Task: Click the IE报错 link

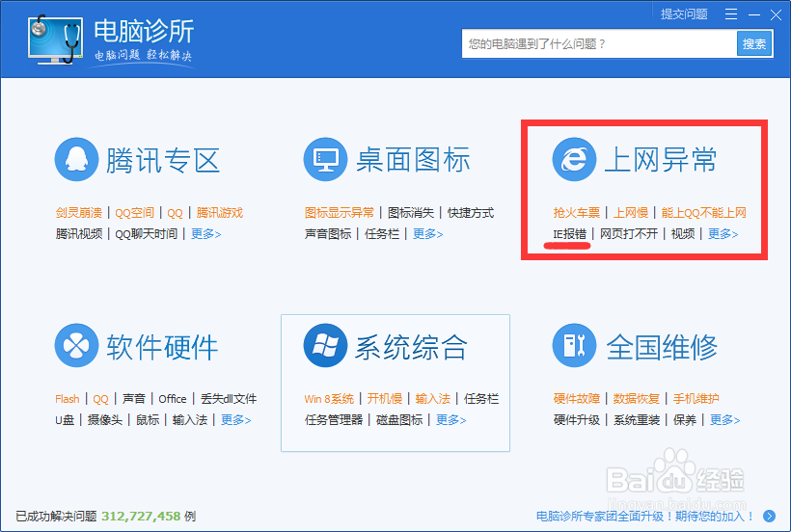Action: pos(569,234)
